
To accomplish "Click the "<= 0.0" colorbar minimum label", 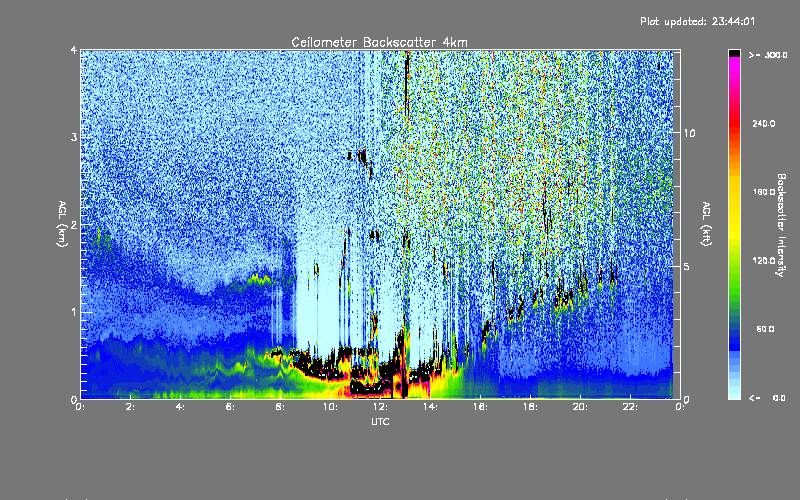I will point(767,398).
